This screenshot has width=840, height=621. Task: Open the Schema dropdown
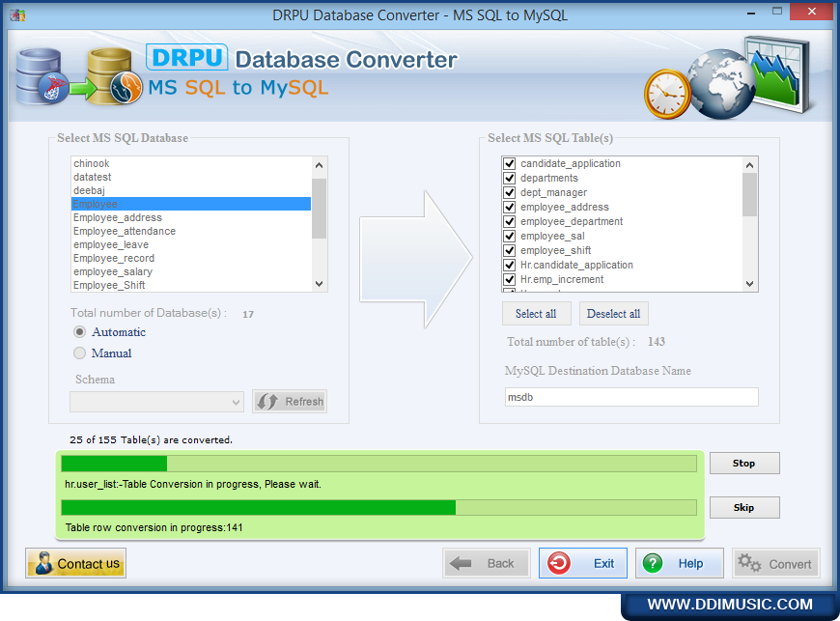[156, 402]
